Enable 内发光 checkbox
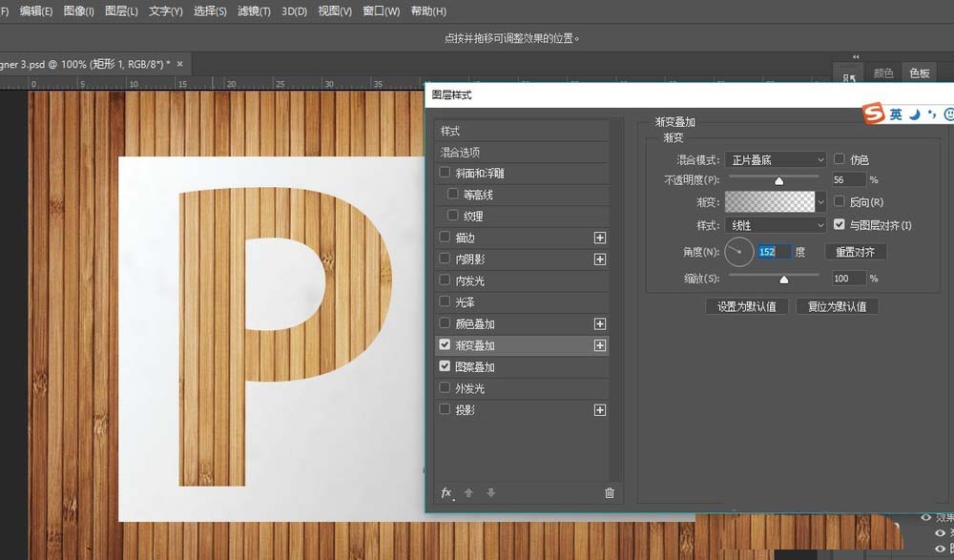 click(445, 280)
